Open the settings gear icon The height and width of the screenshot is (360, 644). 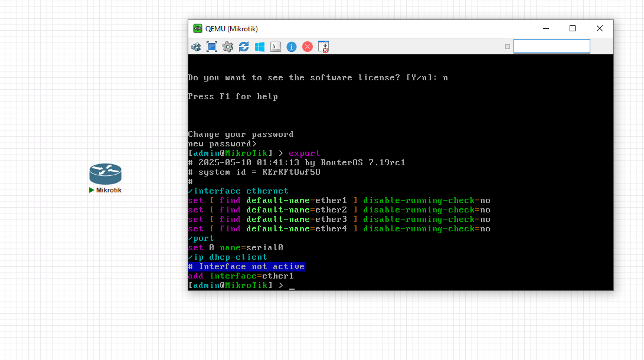click(228, 47)
